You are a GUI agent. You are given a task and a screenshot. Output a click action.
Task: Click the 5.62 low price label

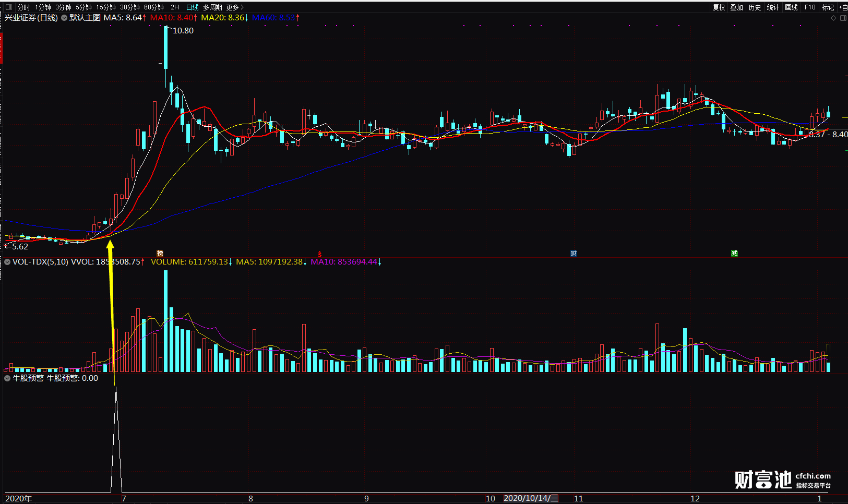(20, 247)
